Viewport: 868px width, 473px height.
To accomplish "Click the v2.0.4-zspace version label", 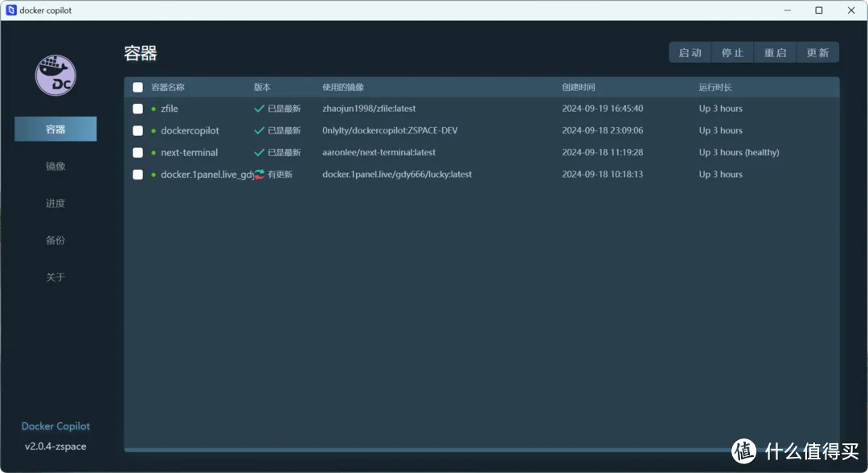I will 55,446.
